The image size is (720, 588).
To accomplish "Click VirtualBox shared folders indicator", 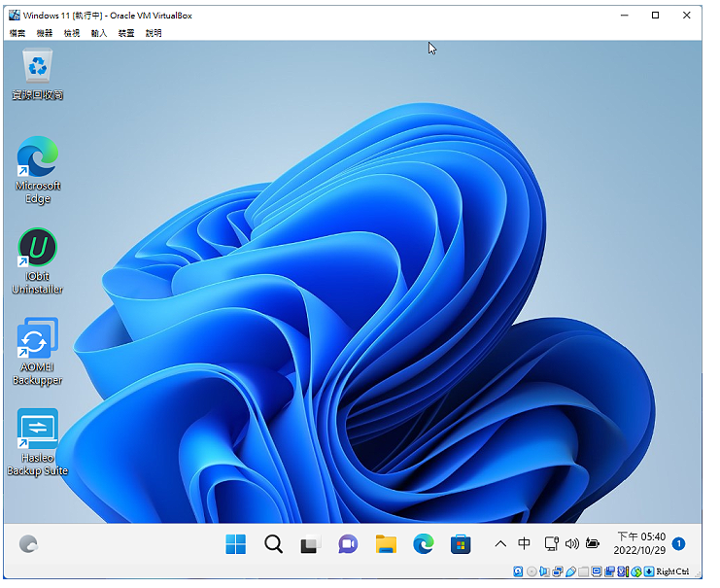I will 583,571.
